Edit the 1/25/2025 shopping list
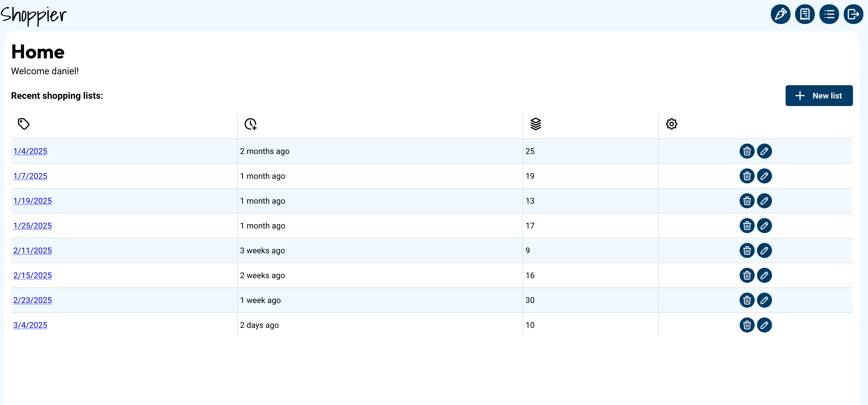This screenshot has height=405, width=868. click(764, 226)
